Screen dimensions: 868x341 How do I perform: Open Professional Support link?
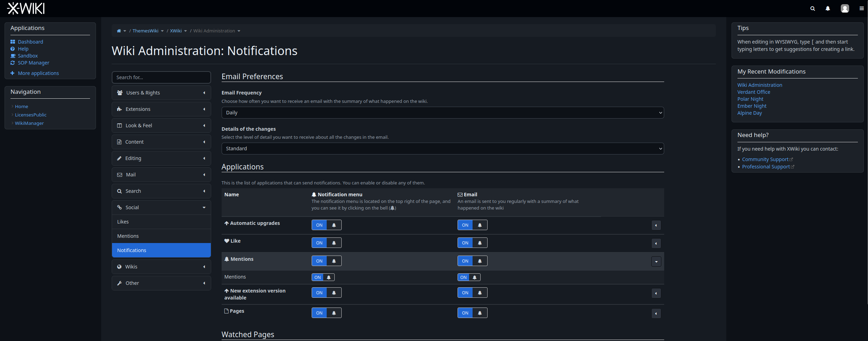pyautogui.click(x=766, y=167)
